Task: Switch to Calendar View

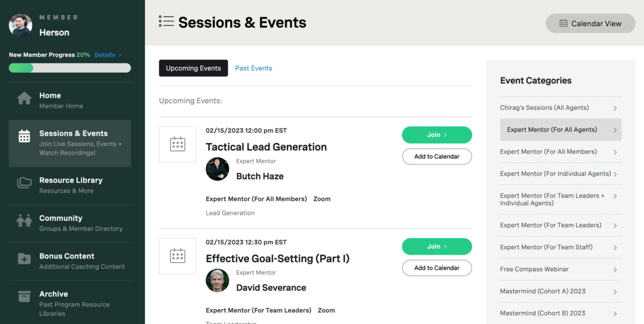Action: click(590, 23)
